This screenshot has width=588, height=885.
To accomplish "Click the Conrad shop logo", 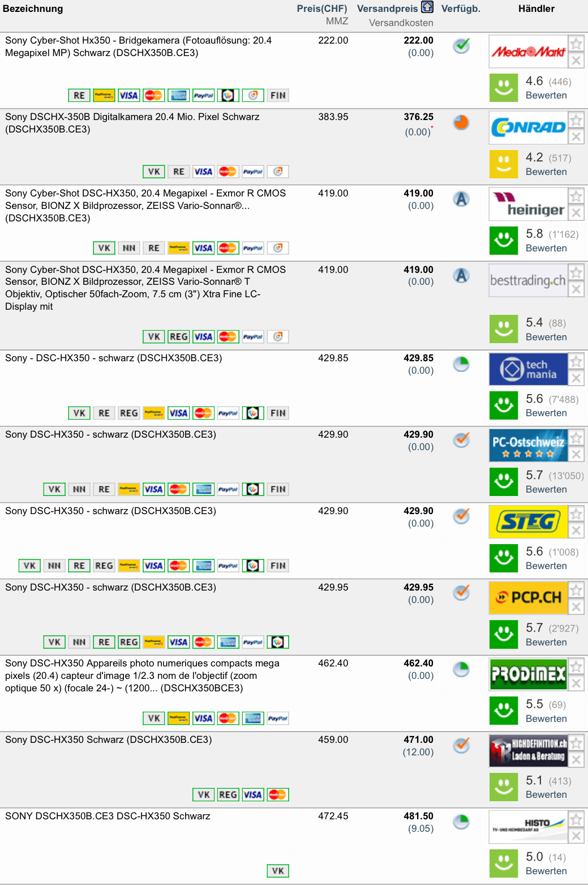I will click(x=528, y=127).
